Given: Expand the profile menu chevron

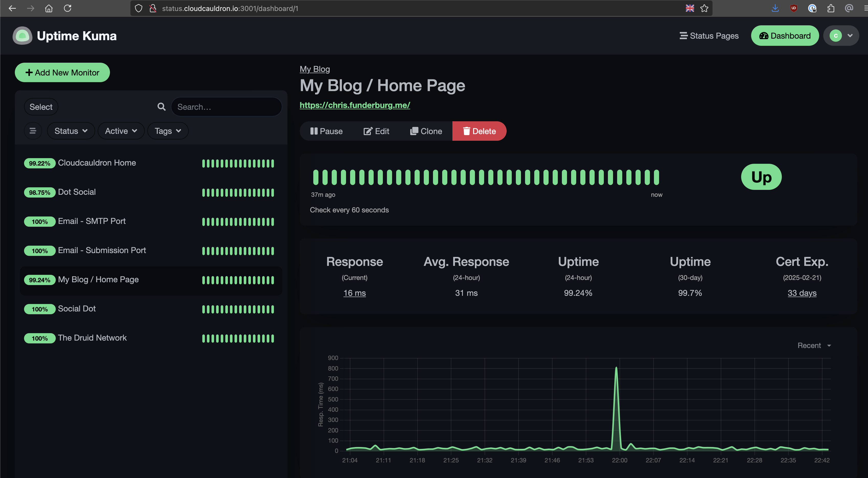Looking at the screenshot, I should click(850, 36).
